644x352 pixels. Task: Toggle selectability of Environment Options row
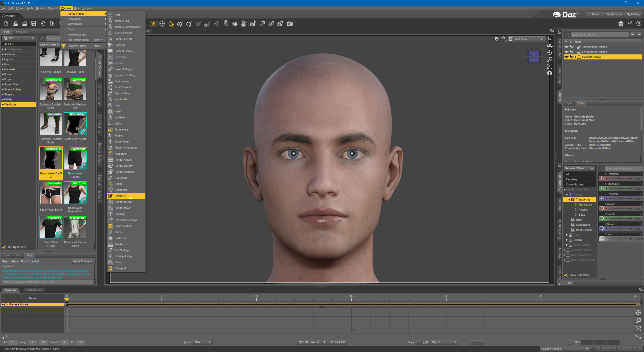pos(572,52)
